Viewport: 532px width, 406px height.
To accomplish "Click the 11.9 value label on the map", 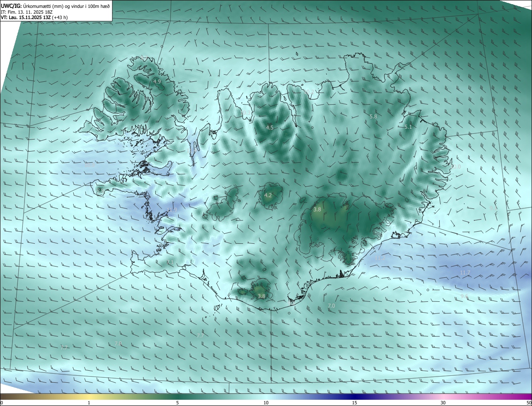I will click(x=172, y=210).
